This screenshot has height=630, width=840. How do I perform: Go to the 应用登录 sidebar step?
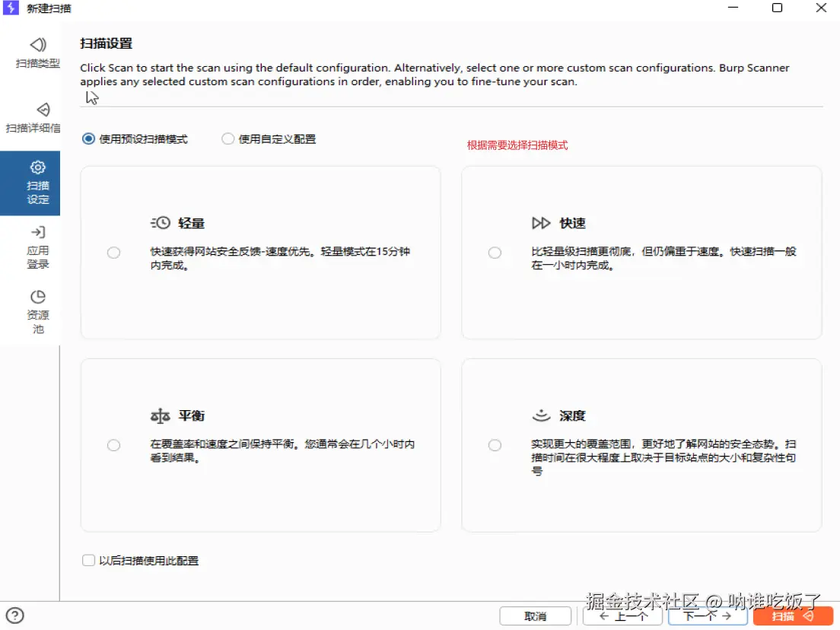(37, 248)
